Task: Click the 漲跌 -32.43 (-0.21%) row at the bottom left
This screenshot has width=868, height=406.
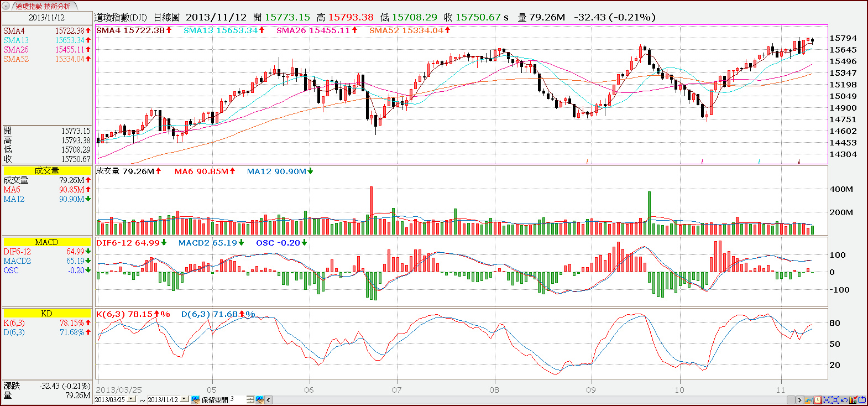Action: tap(46, 386)
